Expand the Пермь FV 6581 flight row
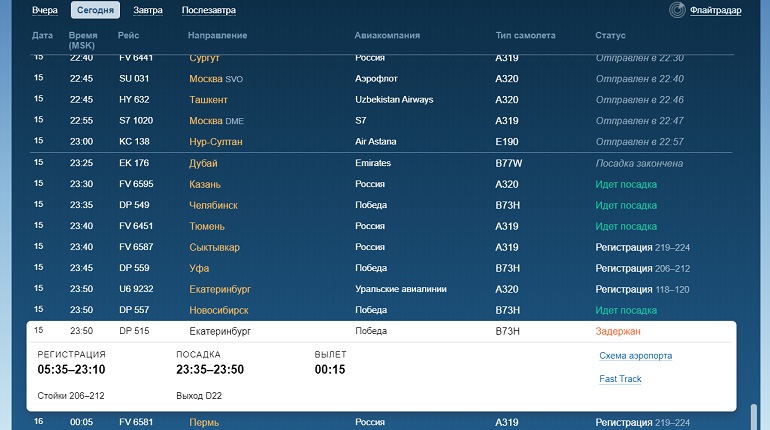This screenshot has height=430, width=770. [381, 422]
